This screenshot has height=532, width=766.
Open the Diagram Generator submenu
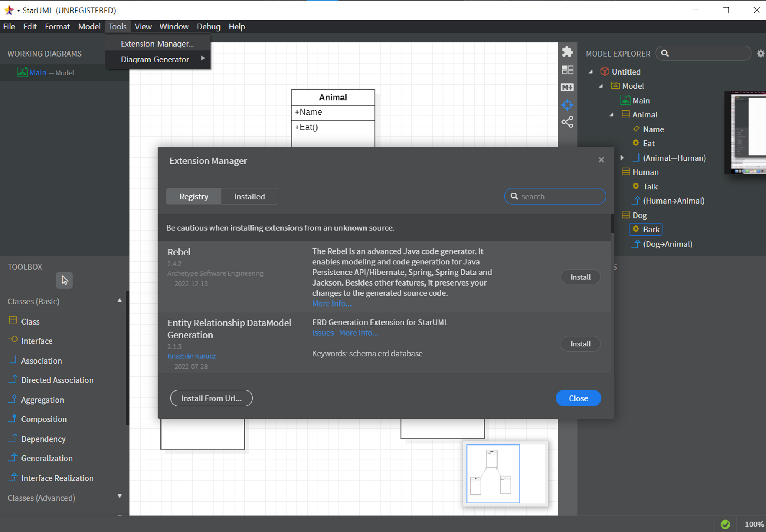(155, 59)
